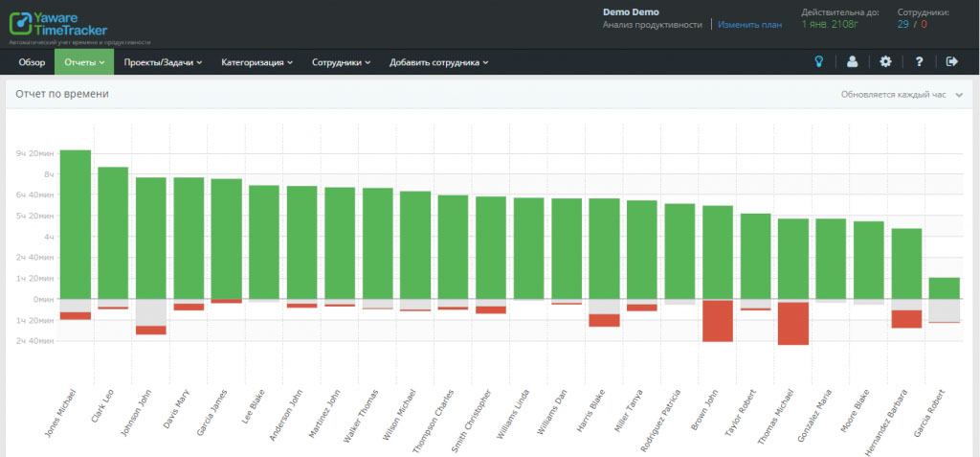The height and width of the screenshot is (457, 980).
Task: Click the logout arrow icon
Action: tap(951, 62)
